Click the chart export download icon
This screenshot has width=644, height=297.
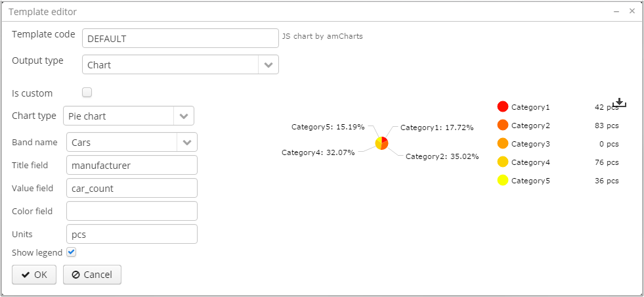(x=620, y=103)
